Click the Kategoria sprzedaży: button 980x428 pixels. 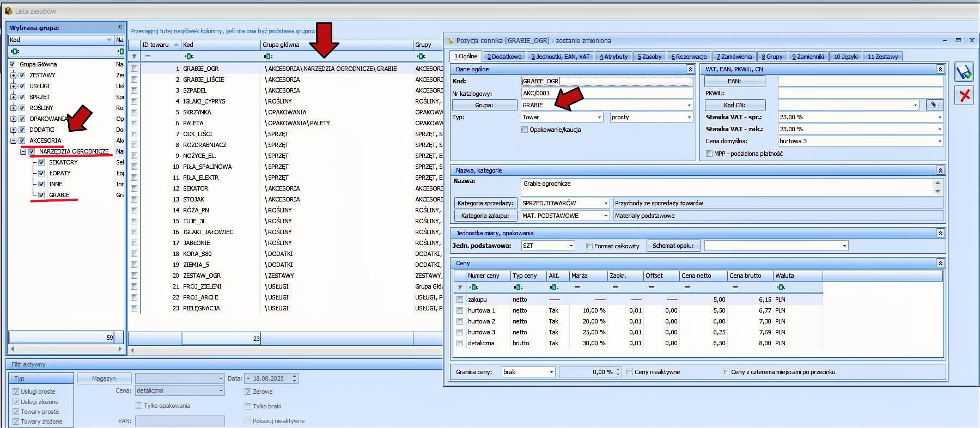[485, 203]
